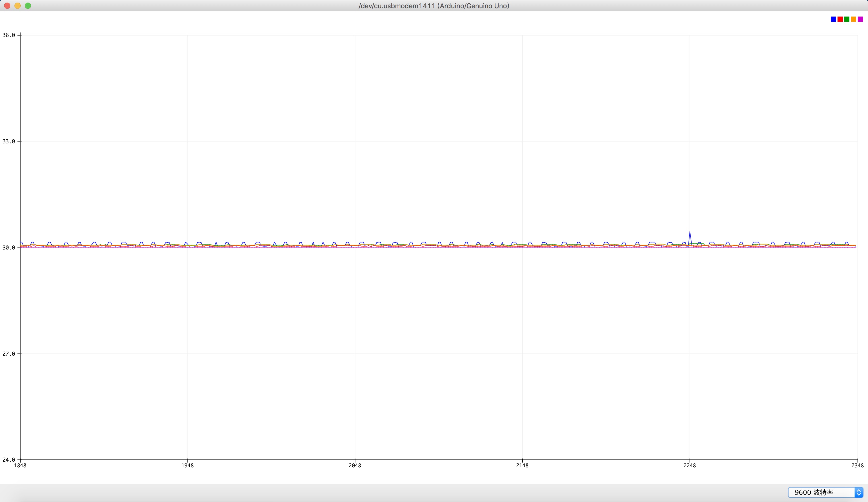Click the green legend color square
Viewport: 868px width, 502px height.
coord(847,19)
